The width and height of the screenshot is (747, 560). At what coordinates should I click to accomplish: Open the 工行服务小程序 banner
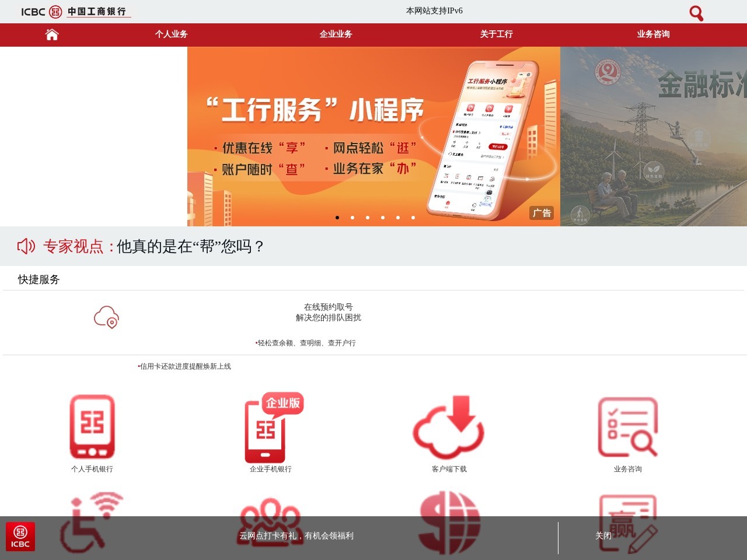(x=373, y=136)
